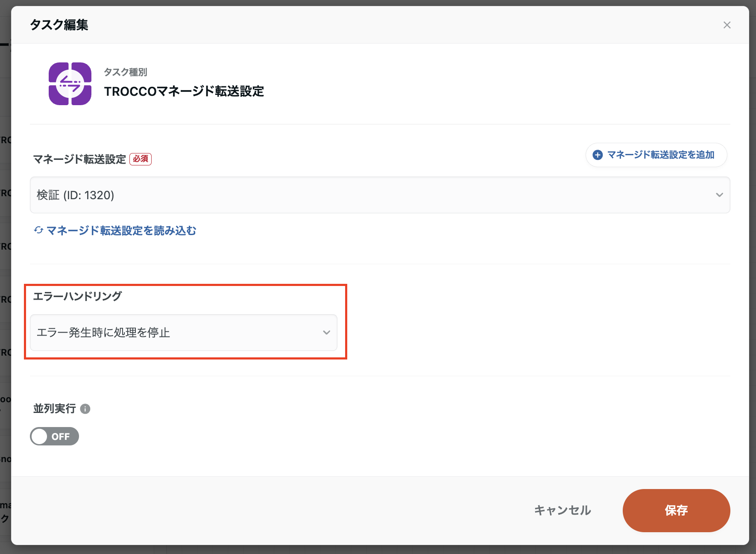Image resolution: width=756 pixels, height=554 pixels.
Task: Click the TROCCO purple task type icon
Action: [70, 84]
